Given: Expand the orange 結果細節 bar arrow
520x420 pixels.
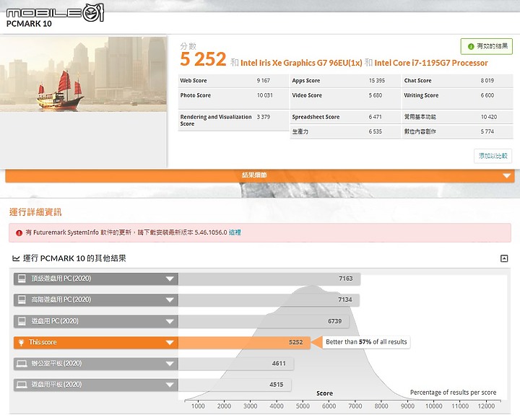Looking at the screenshot, I should tap(506, 175).
